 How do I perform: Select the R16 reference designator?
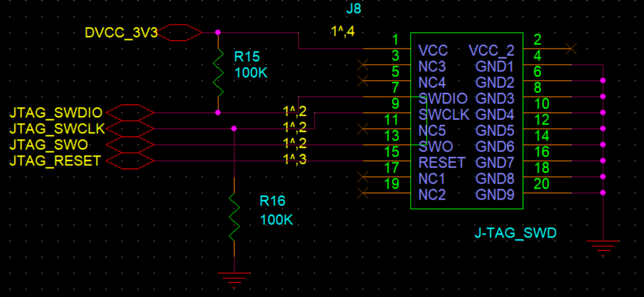coord(272,202)
